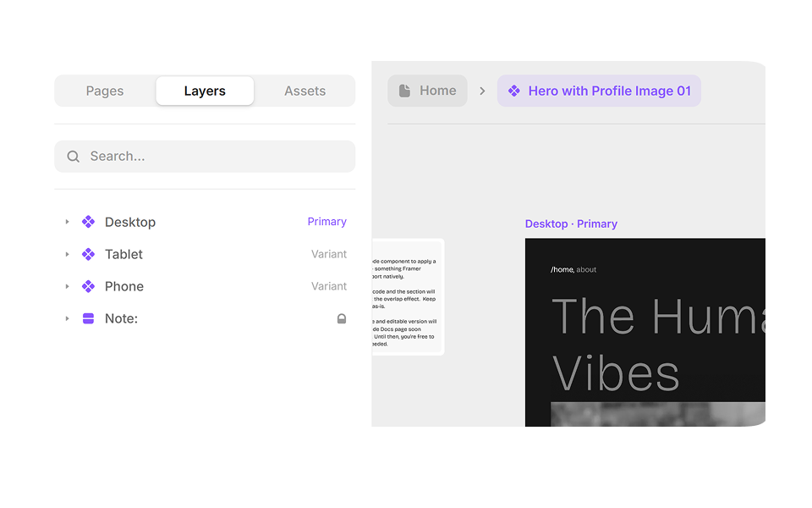
Task: Select The Huma Vibes heading text
Action: [x=658, y=345]
